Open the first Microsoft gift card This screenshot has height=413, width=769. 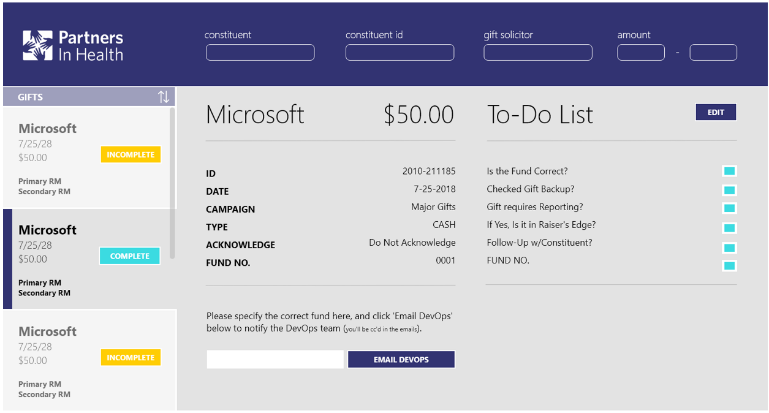pos(86,157)
